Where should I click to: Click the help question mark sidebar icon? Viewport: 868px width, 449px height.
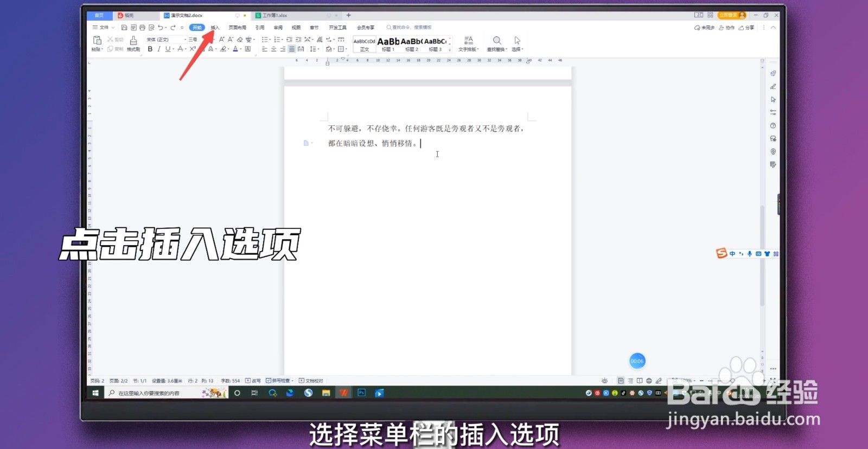point(773,125)
